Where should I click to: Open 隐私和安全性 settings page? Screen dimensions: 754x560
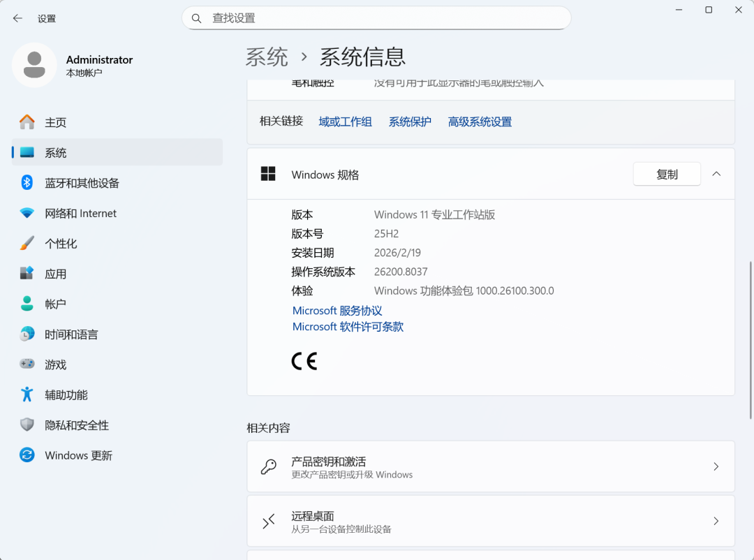(117, 425)
